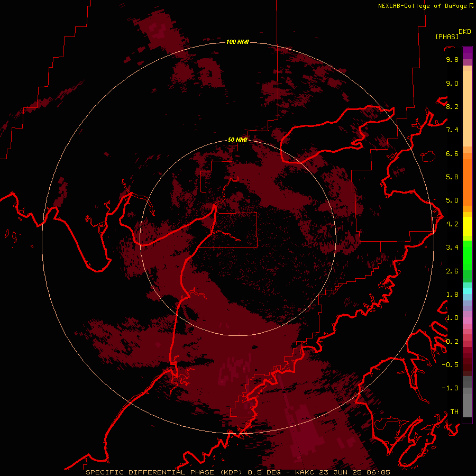Click the TH label on the legend
The width and height of the screenshot is (476, 476).
pyautogui.click(x=454, y=412)
